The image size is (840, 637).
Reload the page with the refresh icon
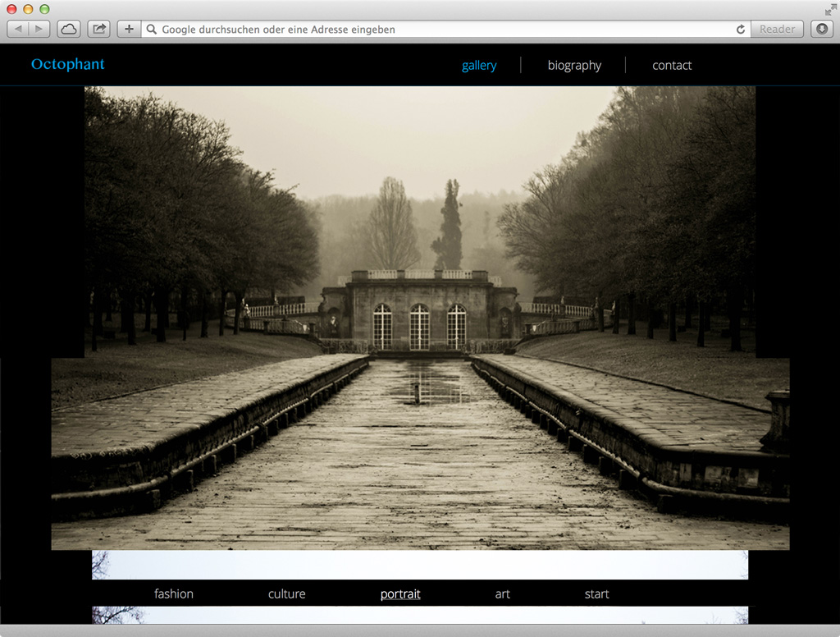pos(741,30)
